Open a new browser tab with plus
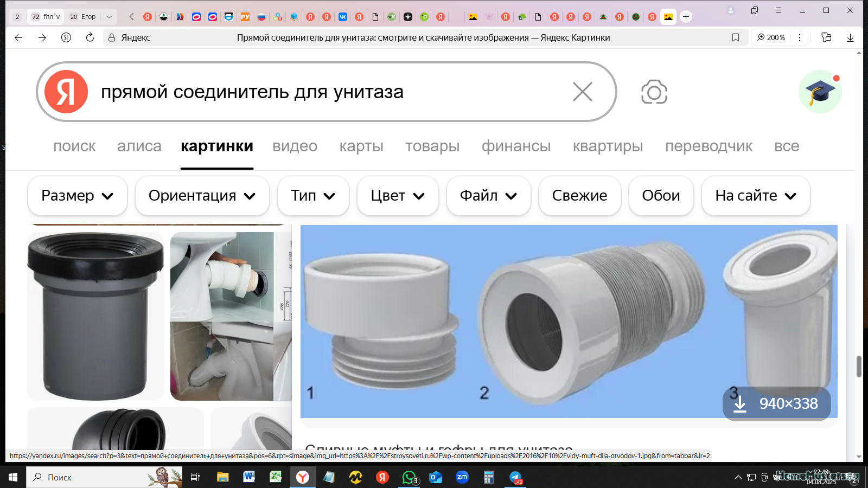Viewport: 868px width, 488px height. pos(686,17)
